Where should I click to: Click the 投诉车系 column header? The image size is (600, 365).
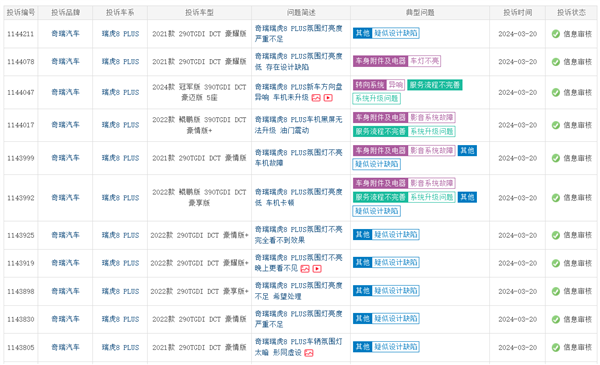(x=120, y=13)
